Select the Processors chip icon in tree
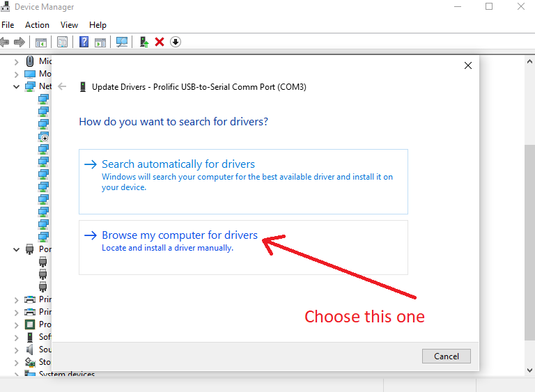This screenshot has height=392, width=535. [30, 324]
